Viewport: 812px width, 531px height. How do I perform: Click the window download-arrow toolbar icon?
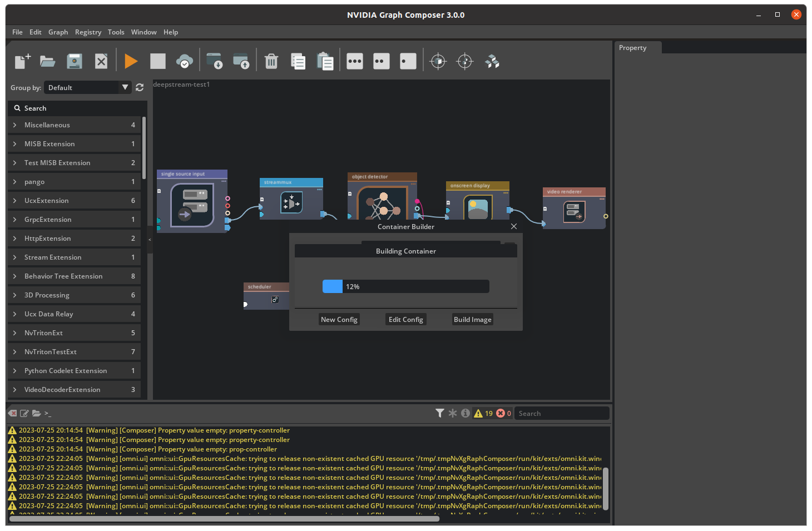pos(214,61)
